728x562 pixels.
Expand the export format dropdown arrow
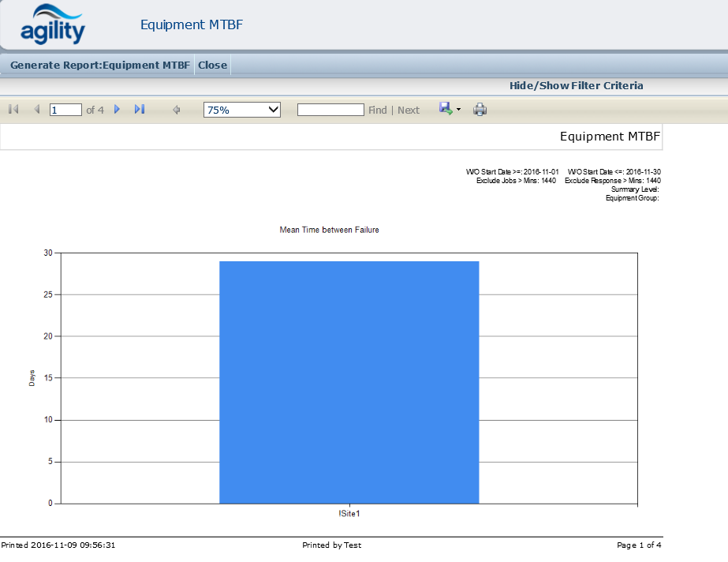click(459, 110)
